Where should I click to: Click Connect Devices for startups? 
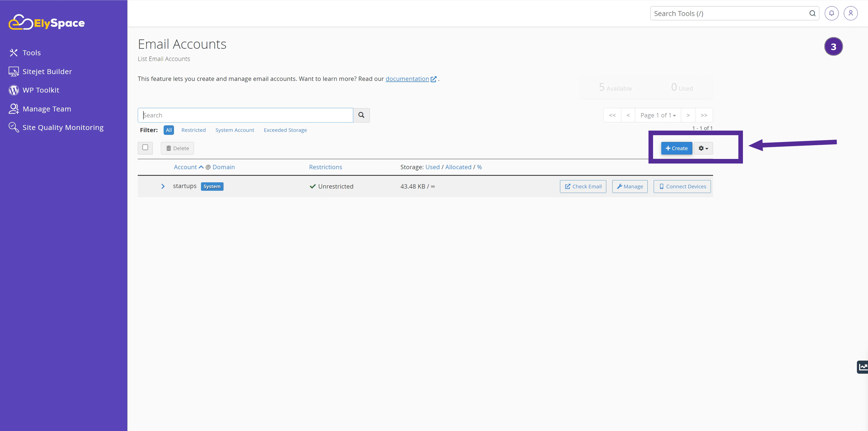coord(682,186)
